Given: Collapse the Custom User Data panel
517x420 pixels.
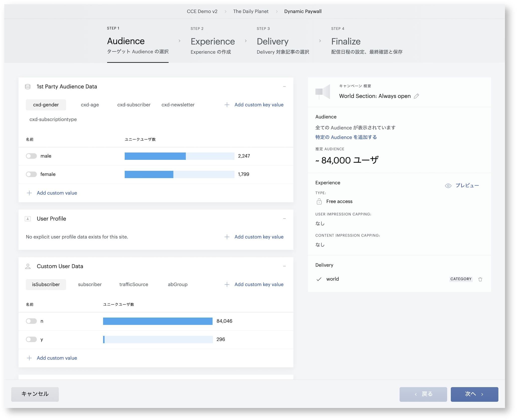Looking at the screenshot, I should tap(284, 266).
